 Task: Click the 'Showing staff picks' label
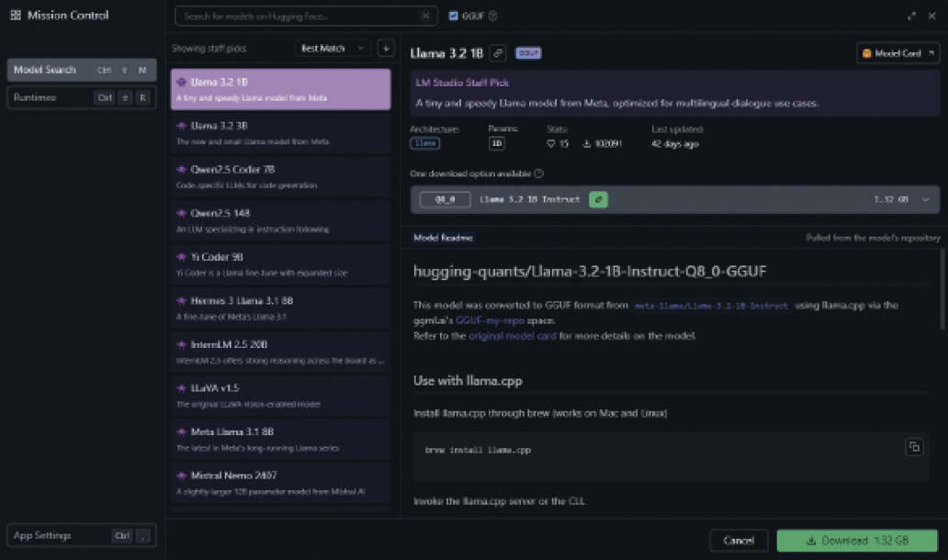click(209, 49)
